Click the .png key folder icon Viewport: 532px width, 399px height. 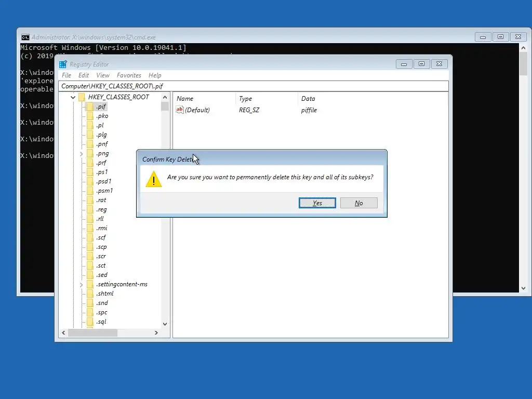[x=90, y=153]
